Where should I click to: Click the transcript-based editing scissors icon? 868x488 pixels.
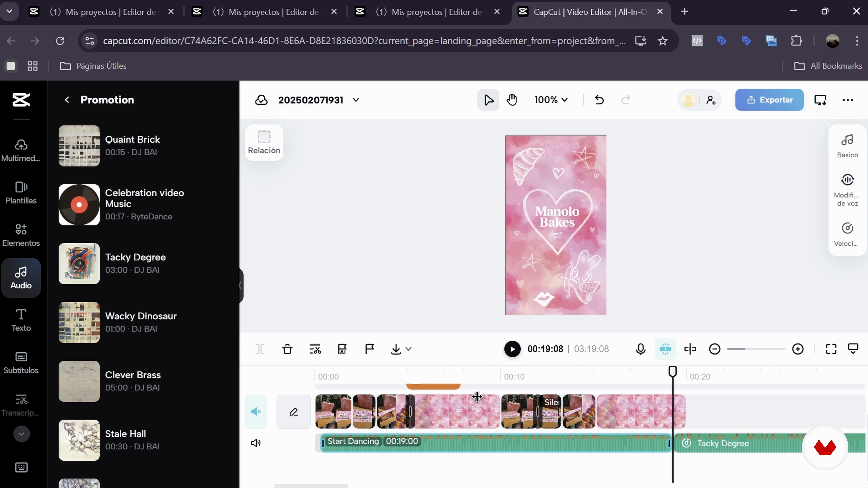tap(315, 349)
